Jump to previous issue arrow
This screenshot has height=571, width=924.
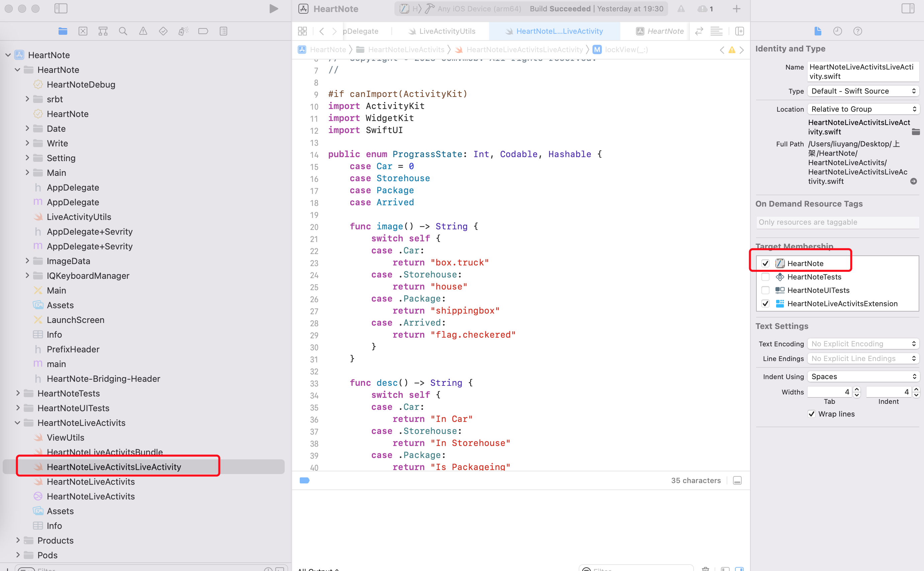[722, 49]
